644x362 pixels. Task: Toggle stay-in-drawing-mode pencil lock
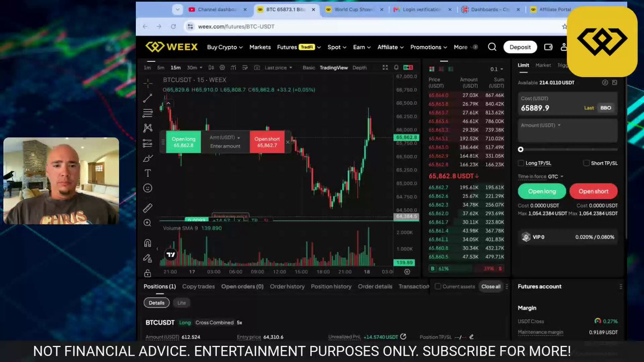click(x=148, y=258)
